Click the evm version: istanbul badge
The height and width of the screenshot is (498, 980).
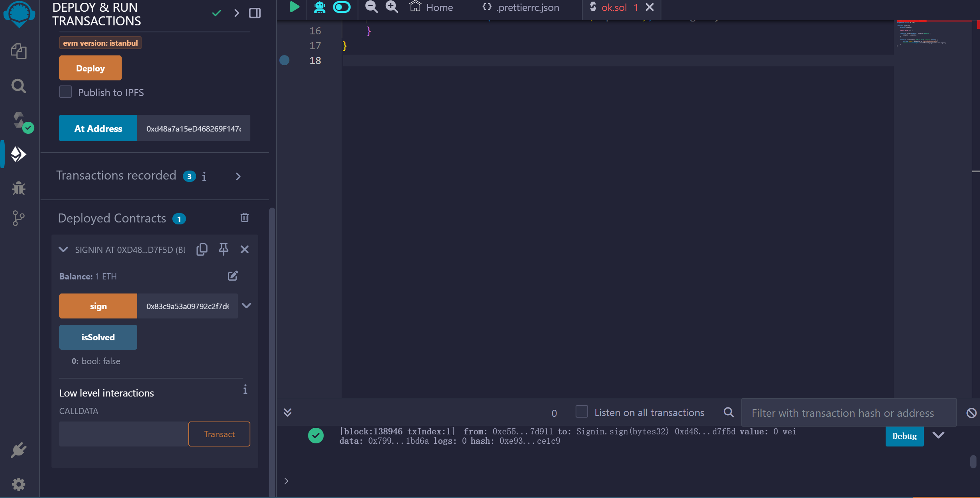[100, 43]
